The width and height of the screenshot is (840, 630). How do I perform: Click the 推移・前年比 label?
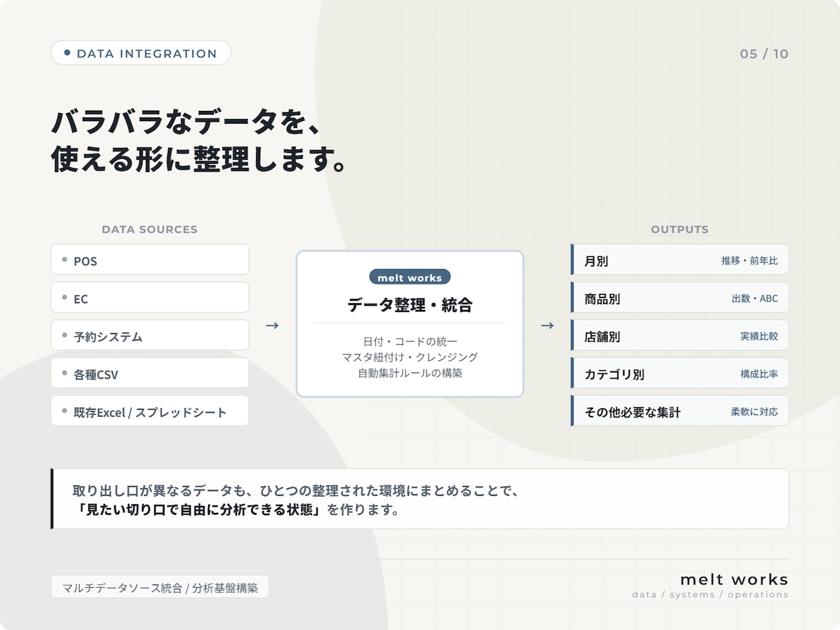click(749, 261)
